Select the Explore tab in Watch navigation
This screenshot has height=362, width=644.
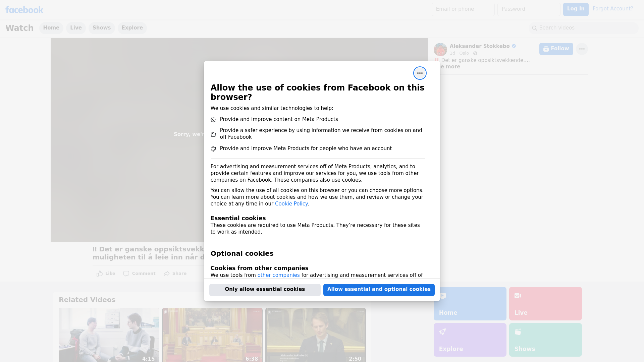coord(132,28)
